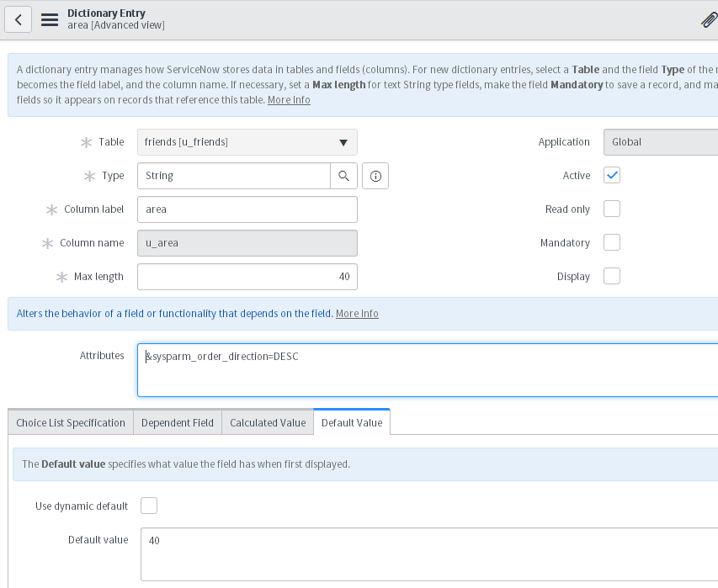The image size is (718, 588).
Task: Click the Type lookup magnifier icon
Action: point(343,176)
